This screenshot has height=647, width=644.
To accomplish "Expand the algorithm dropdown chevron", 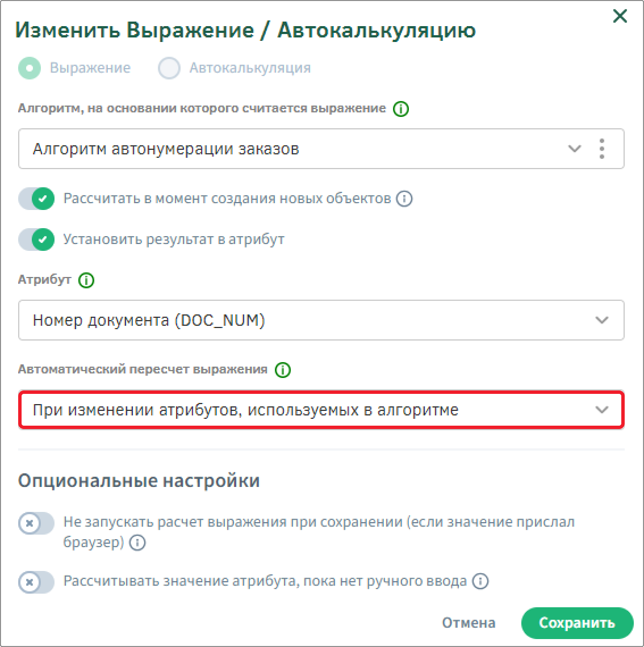I will click(x=575, y=149).
